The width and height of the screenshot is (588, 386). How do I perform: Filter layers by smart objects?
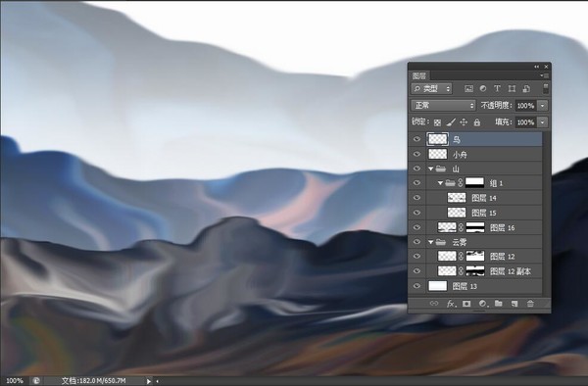pos(526,89)
